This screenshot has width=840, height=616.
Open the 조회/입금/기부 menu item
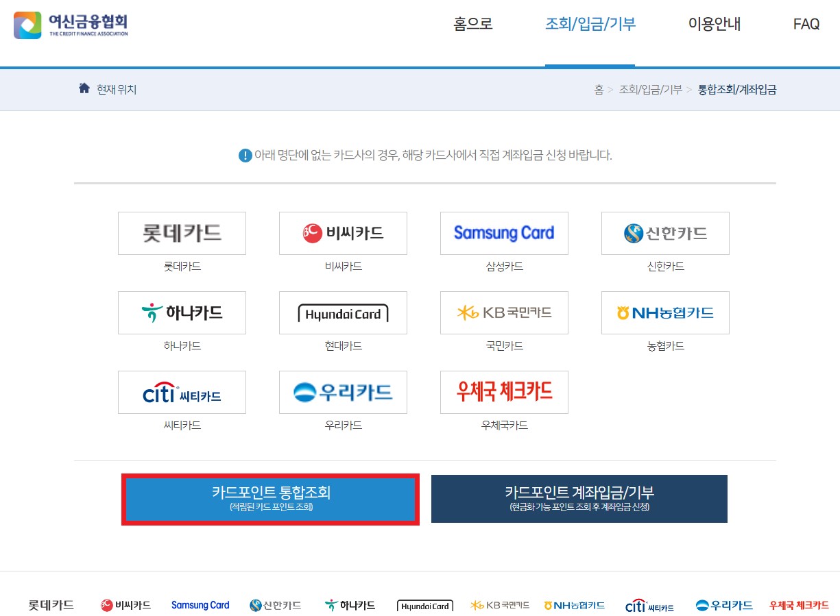[590, 24]
